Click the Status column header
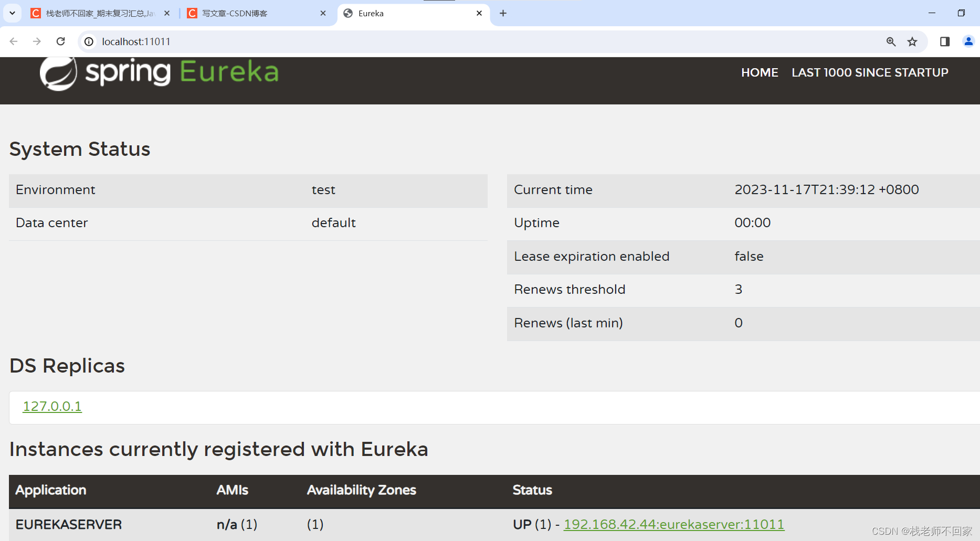The image size is (980, 541). [532, 490]
